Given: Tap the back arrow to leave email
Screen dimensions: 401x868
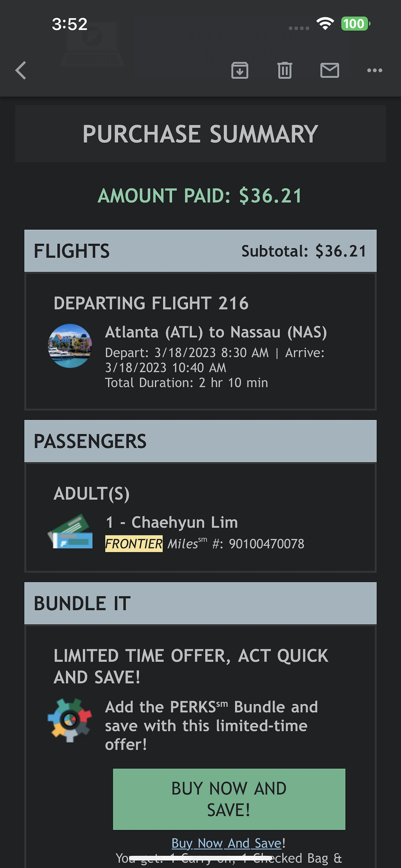Looking at the screenshot, I should pos(21,71).
